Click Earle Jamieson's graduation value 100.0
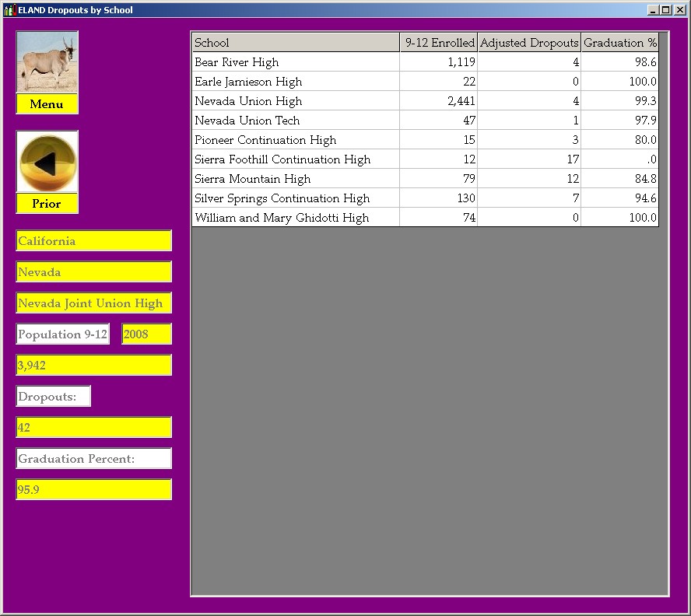Screen dimensions: 691x616 point(643,82)
